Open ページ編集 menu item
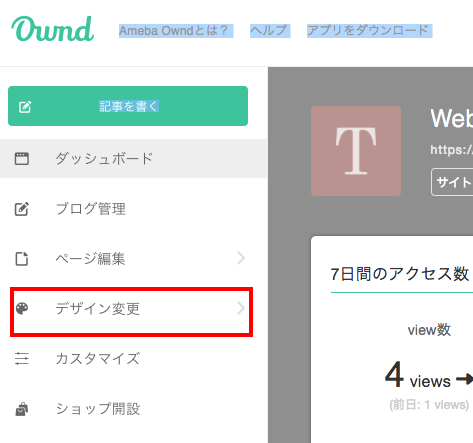473x443 pixels. click(133, 259)
